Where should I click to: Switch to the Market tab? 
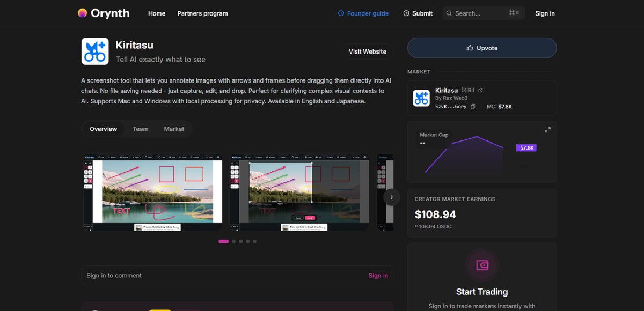click(174, 129)
